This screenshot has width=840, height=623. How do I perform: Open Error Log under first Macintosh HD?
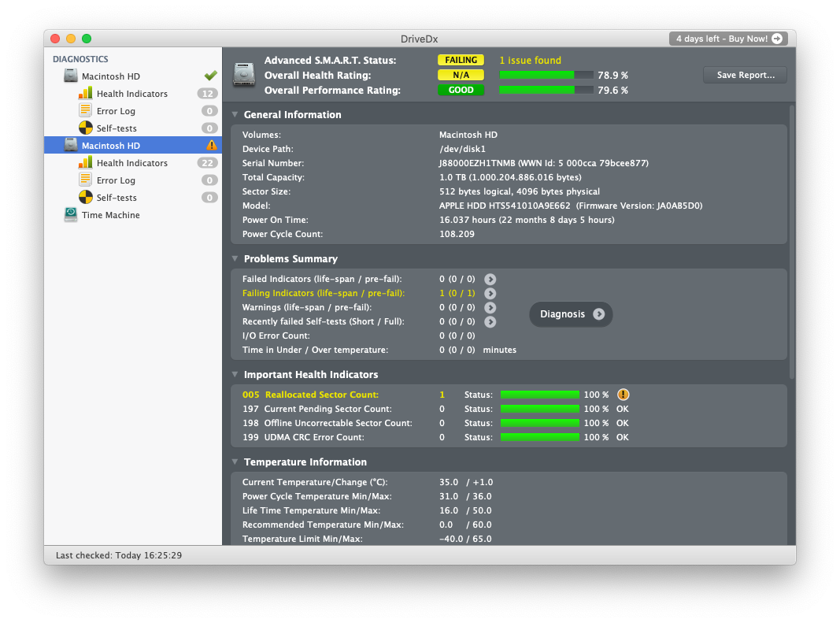[x=116, y=111]
